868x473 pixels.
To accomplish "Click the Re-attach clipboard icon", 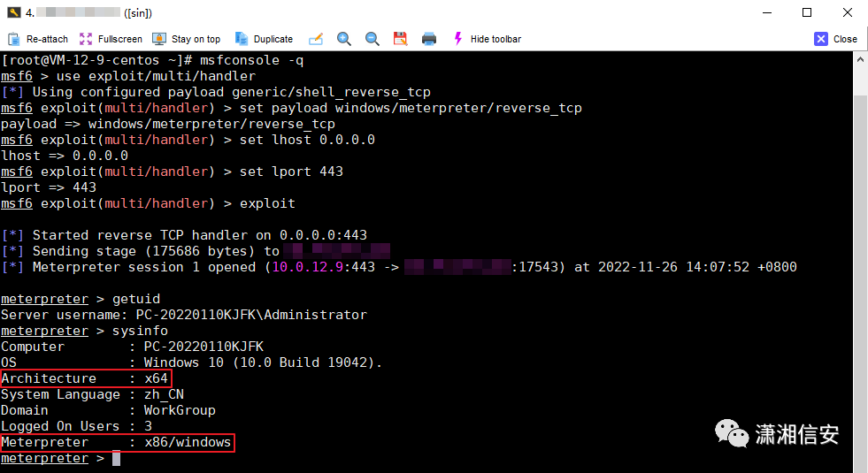I will point(14,39).
